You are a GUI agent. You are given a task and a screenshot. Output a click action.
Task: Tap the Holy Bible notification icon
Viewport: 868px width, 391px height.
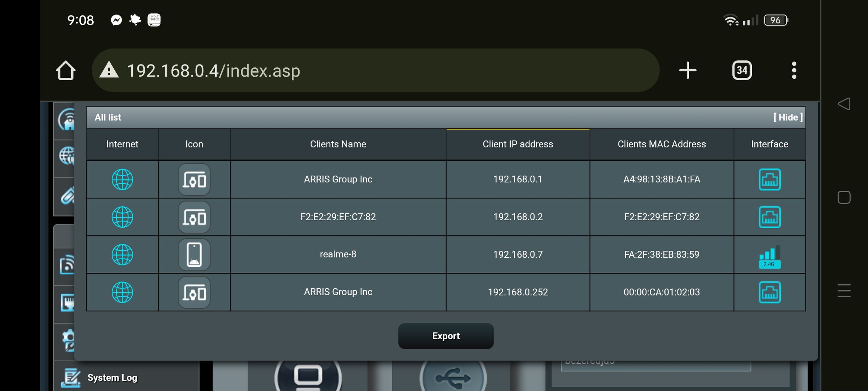[x=154, y=20]
